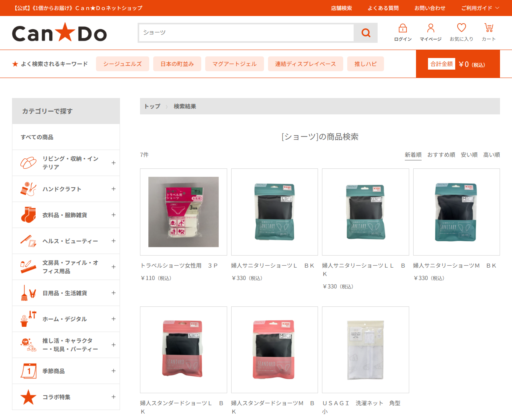Screen dimensions: 512x420
Task: Focus the search field containing ショーツ
Action: (246, 33)
